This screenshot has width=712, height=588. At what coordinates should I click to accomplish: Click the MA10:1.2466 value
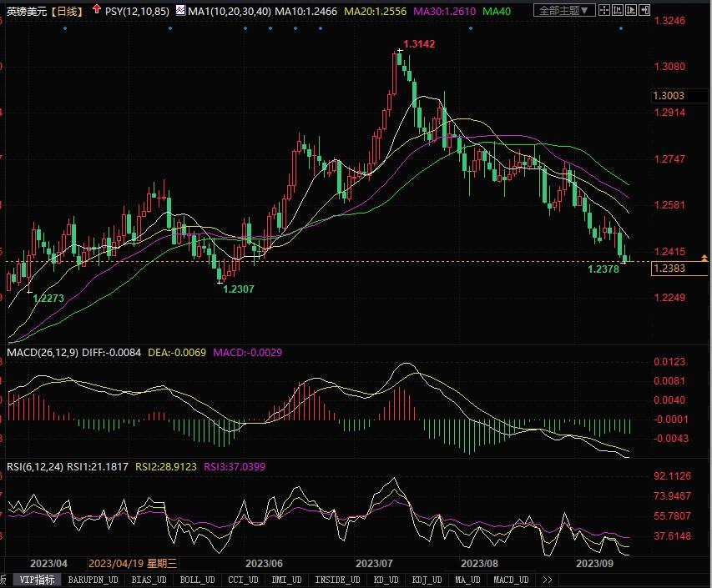[x=306, y=12]
